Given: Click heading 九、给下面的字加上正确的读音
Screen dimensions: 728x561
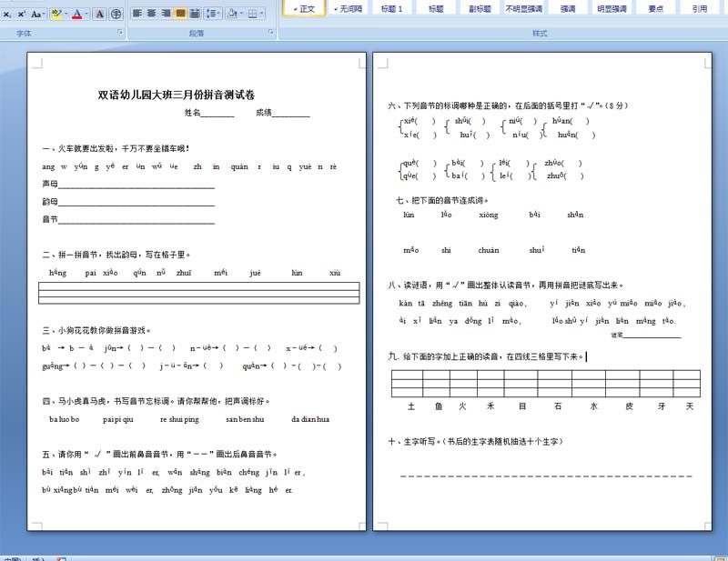Looking at the screenshot, I should tap(486, 356).
